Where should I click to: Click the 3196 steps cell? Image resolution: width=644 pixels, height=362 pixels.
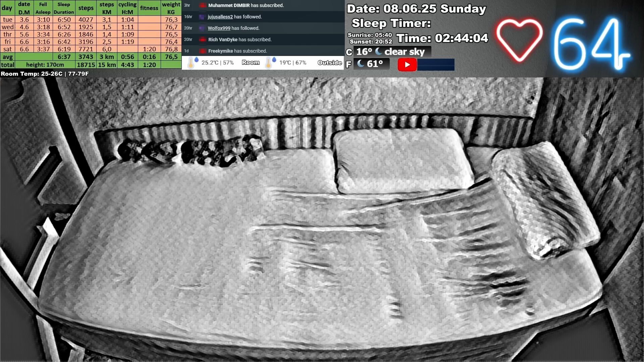86,42
